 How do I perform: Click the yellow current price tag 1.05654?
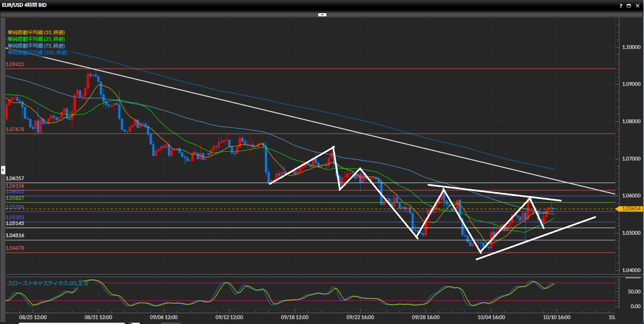631,209
